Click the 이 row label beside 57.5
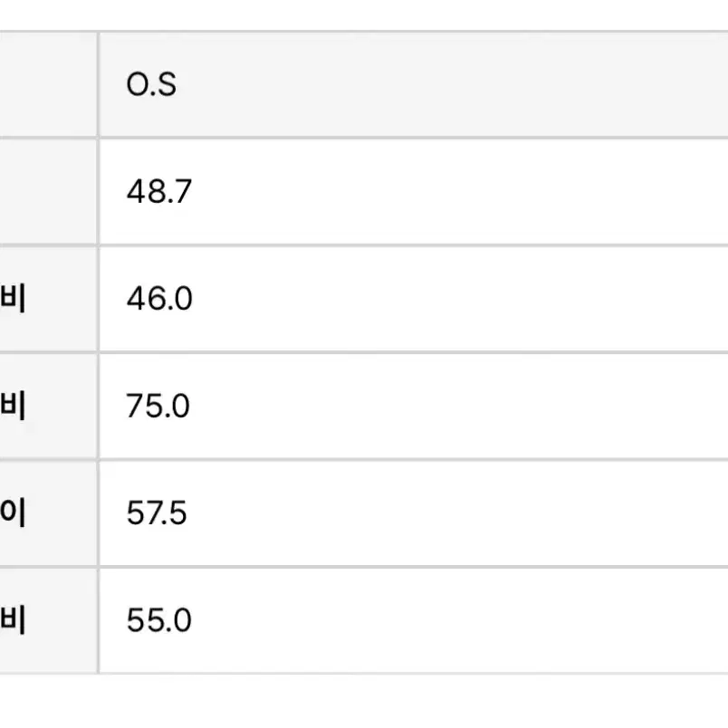 (13, 512)
